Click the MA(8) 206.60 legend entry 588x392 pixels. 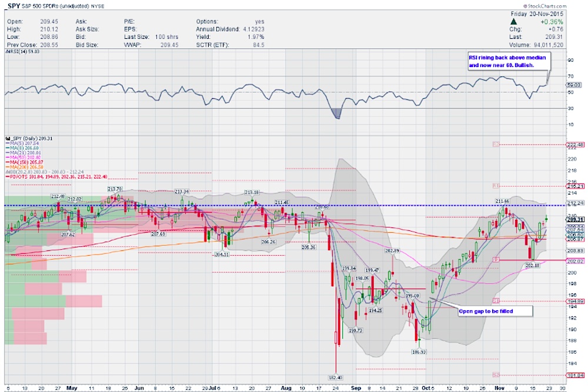click(22, 148)
